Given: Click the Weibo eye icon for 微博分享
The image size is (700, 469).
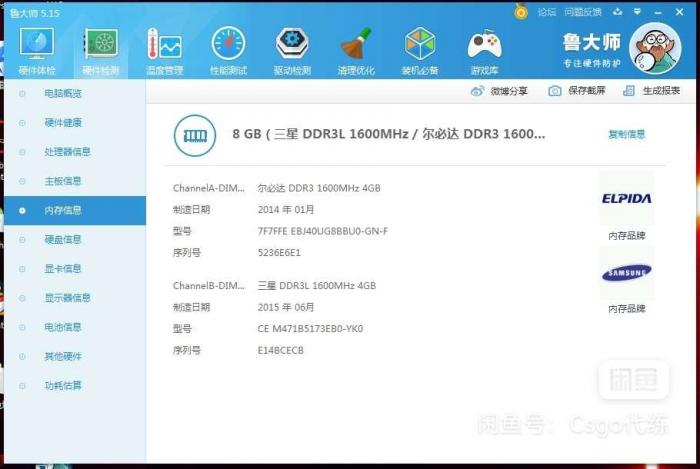Looking at the screenshot, I should point(477,91).
